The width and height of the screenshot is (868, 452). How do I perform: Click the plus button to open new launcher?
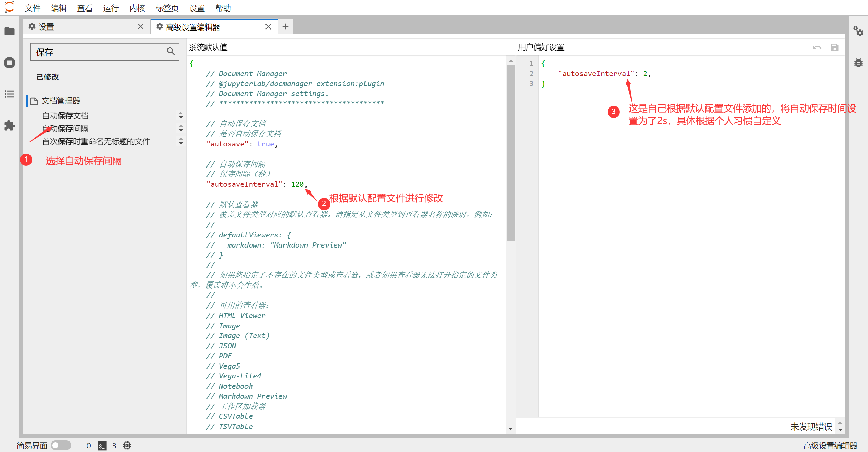pyautogui.click(x=285, y=26)
